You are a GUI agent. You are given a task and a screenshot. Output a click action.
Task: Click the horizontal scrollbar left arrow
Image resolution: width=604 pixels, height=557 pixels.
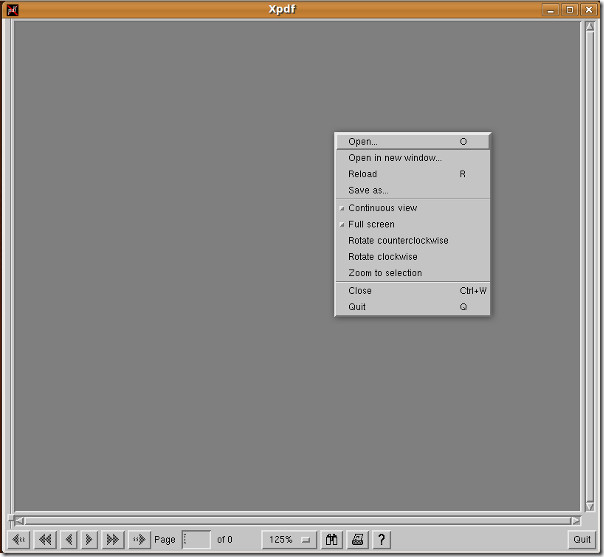(x=19, y=521)
